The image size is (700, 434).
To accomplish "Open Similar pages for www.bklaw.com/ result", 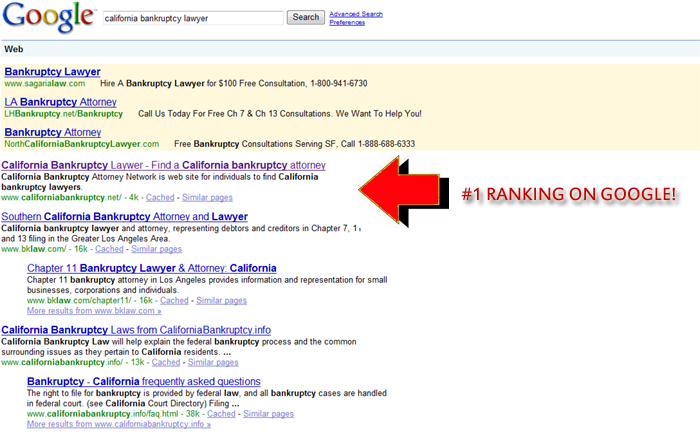I will pos(156,249).
